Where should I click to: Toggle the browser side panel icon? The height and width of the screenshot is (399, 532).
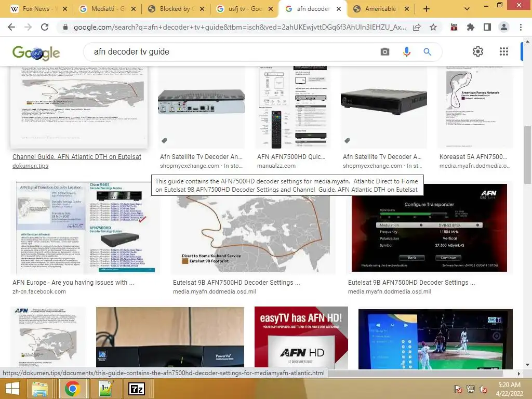[487, 27]
